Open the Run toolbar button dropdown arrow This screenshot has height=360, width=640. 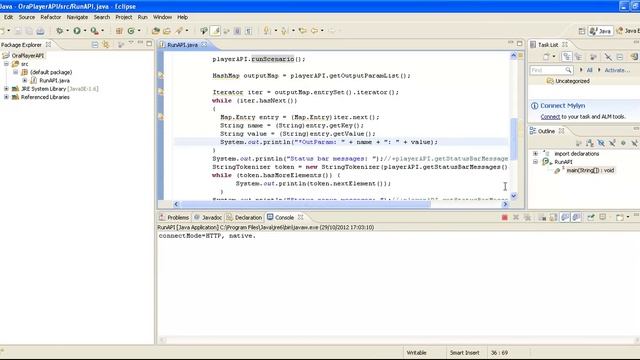point(85,31)
